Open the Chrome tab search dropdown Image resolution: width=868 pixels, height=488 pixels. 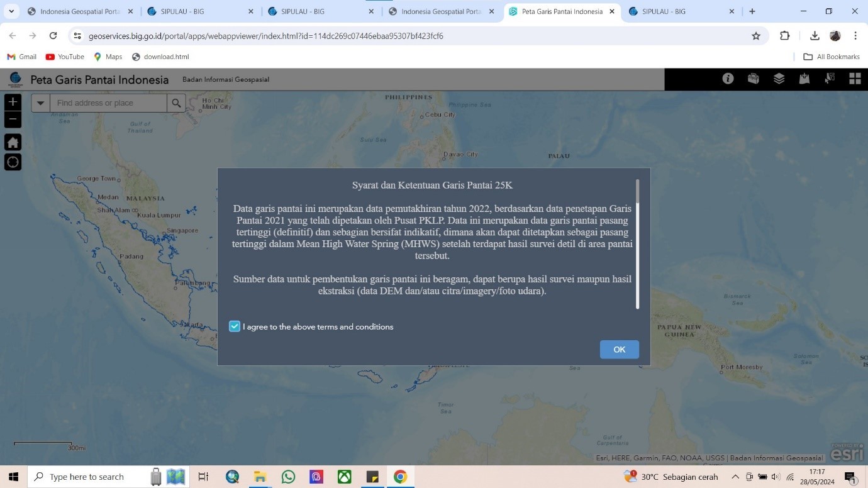pos(11,11)
